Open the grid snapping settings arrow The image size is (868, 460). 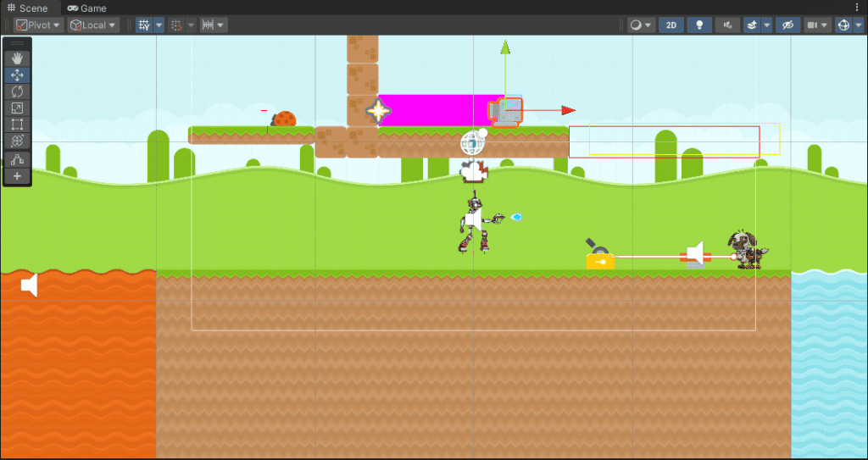pos(191,25)
